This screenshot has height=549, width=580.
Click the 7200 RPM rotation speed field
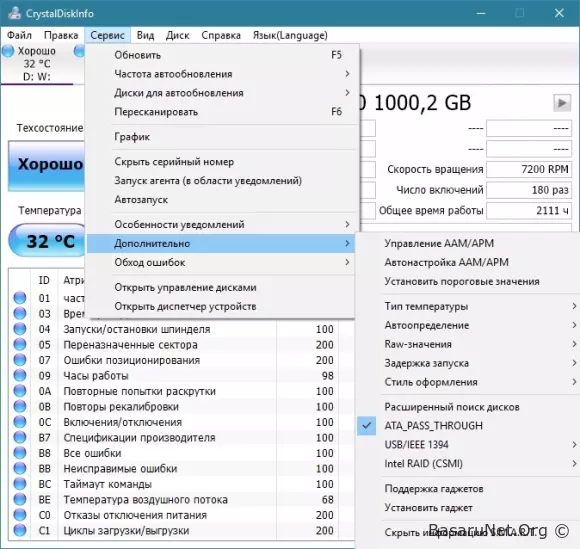point(529,169)
